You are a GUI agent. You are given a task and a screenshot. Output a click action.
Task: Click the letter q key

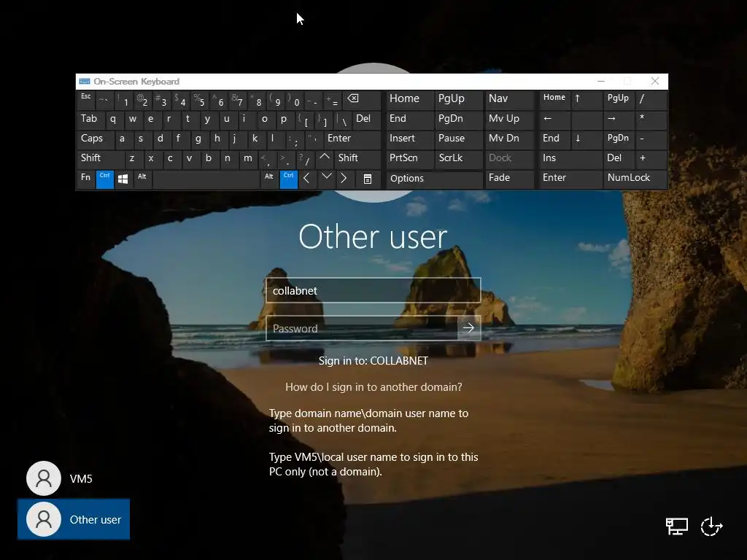(x=115, y=120)
